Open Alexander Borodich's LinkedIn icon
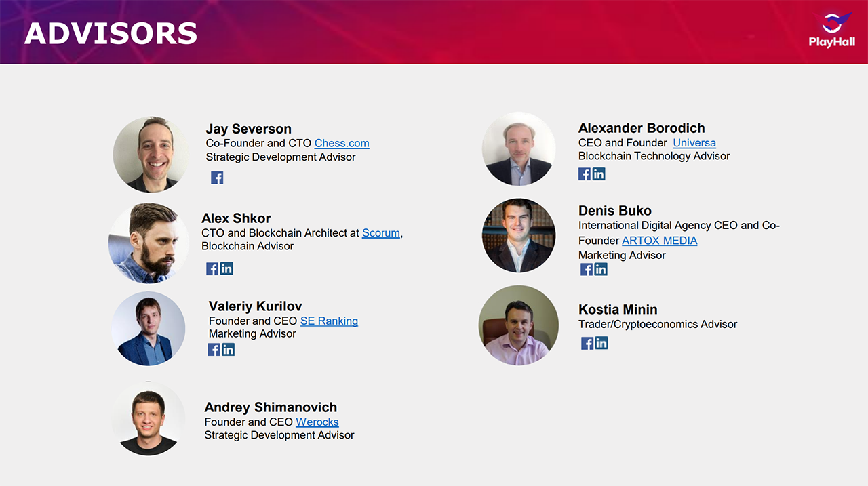This screenshot has height=486, width=868. [x=599, y=174]
